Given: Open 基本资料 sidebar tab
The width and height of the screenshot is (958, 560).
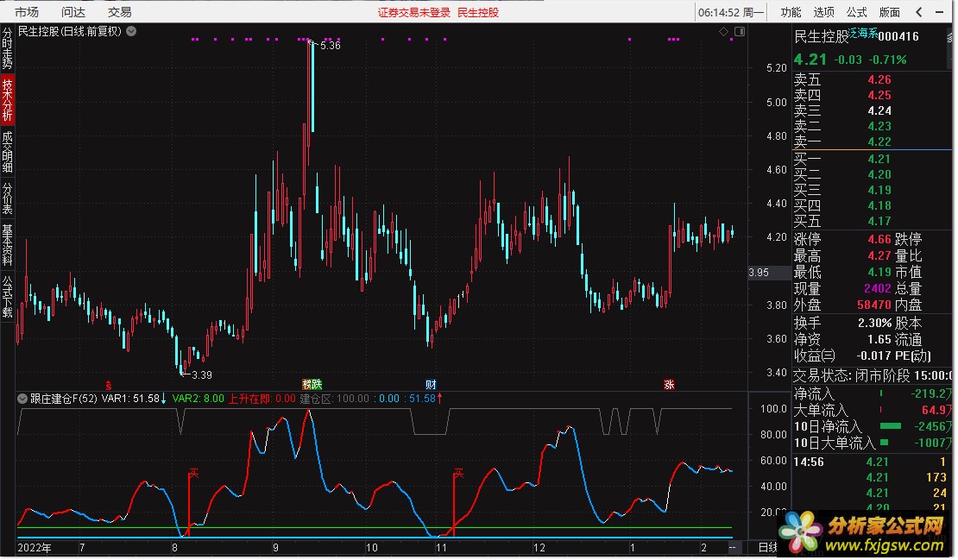Looking at the screenshot, I should [7, 244].
